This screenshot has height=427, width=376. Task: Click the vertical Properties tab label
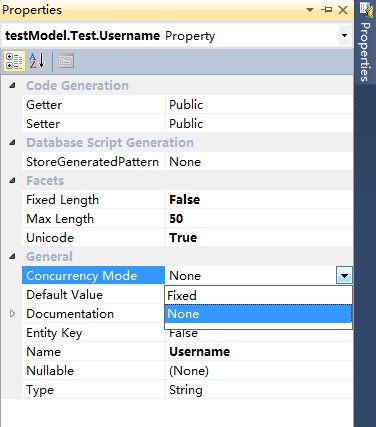click(365, 52)
